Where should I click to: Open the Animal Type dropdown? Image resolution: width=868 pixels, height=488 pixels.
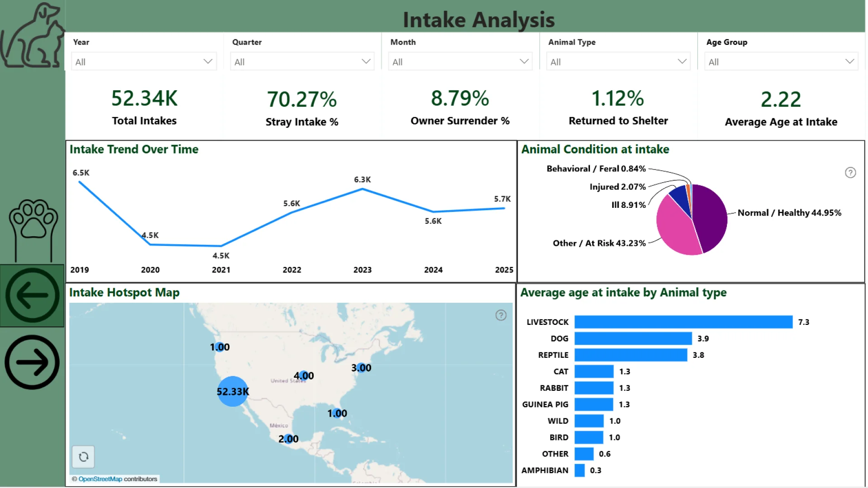[618, 61]
